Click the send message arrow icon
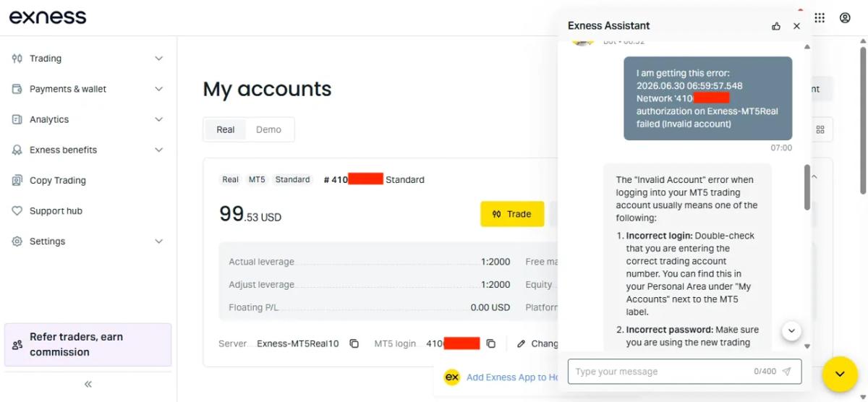This screenshot has height=402, width=868. click(787, 372)
